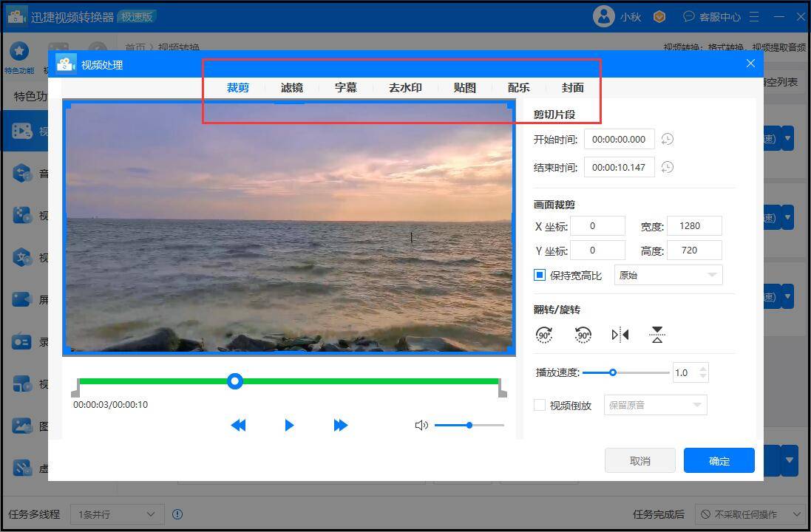Rotate the video 90° counterclockwise
The width and height of the screenshot is (811, 532).
point(583,334)
